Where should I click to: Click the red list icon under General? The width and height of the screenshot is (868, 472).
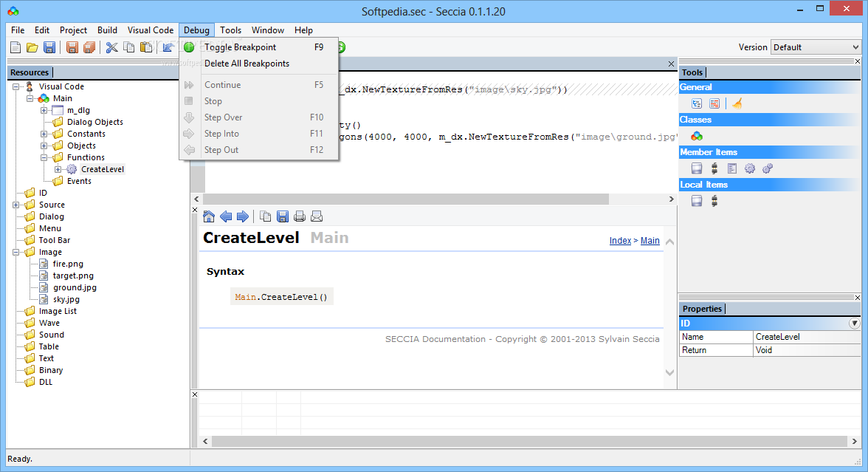pyautogui.click(x=714, y=103)
